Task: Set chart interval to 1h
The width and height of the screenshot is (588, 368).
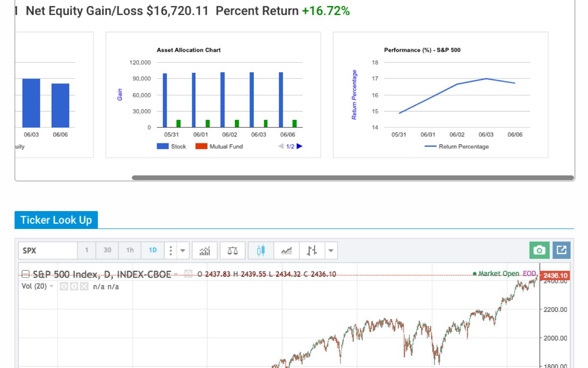Action: [130, 251]
